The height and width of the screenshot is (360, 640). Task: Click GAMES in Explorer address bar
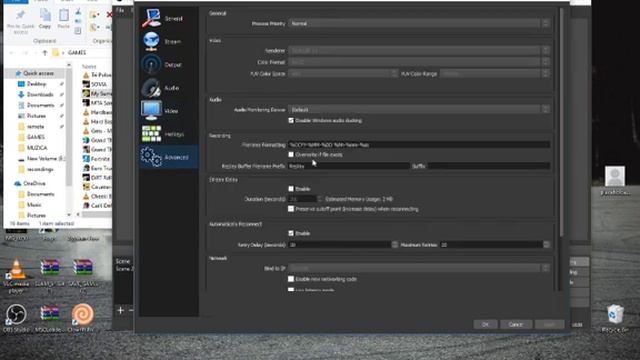point(77,53)
